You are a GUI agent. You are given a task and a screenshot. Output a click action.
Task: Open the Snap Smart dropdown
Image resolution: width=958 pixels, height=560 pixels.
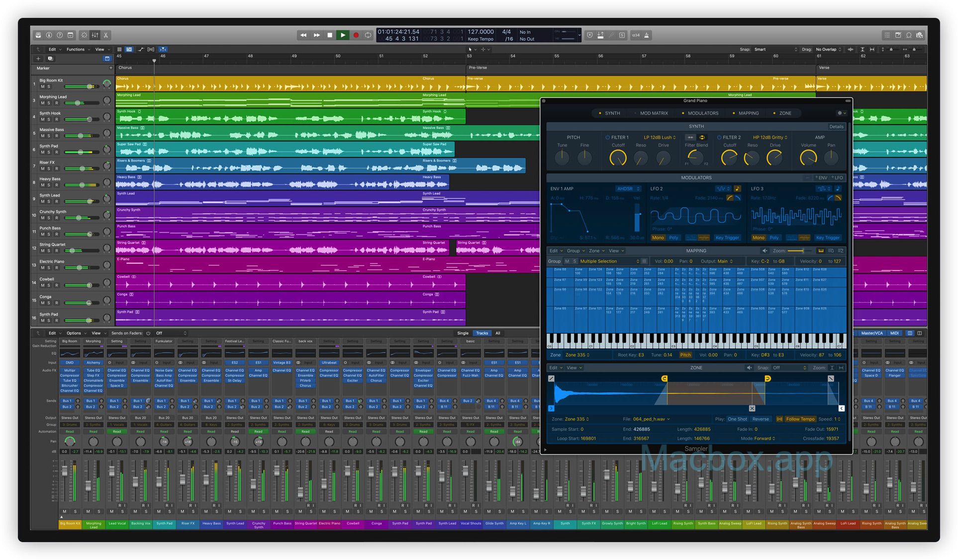(775, 49)
